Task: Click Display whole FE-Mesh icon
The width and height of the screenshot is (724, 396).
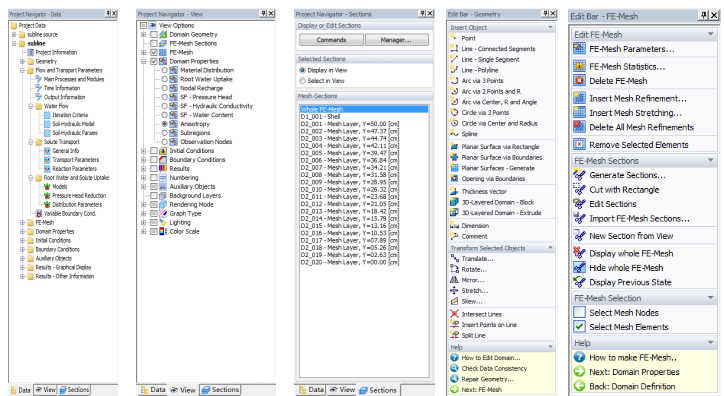Action: [x=579, y=253]
